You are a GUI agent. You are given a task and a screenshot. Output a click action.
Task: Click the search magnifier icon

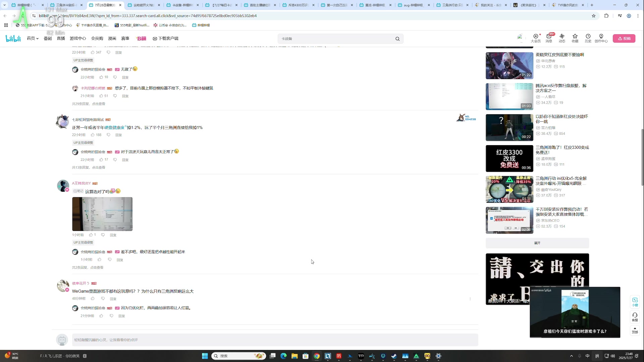tap(397, 39)
